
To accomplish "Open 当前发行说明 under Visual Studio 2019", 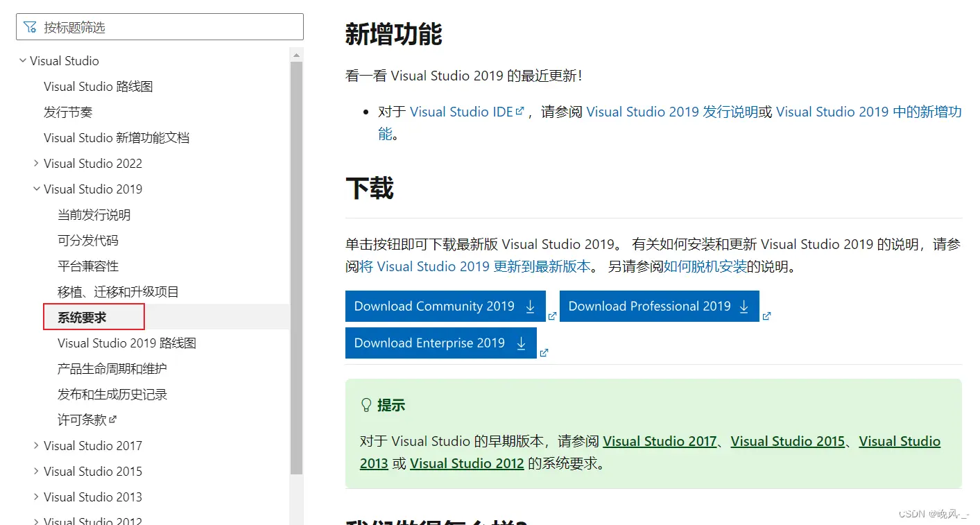I will pyautogui.click(x=94, y=215).
